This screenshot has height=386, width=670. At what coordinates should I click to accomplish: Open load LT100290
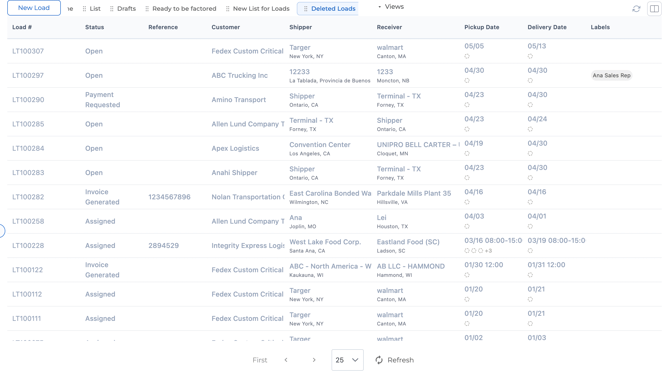[x=28, y=100]
